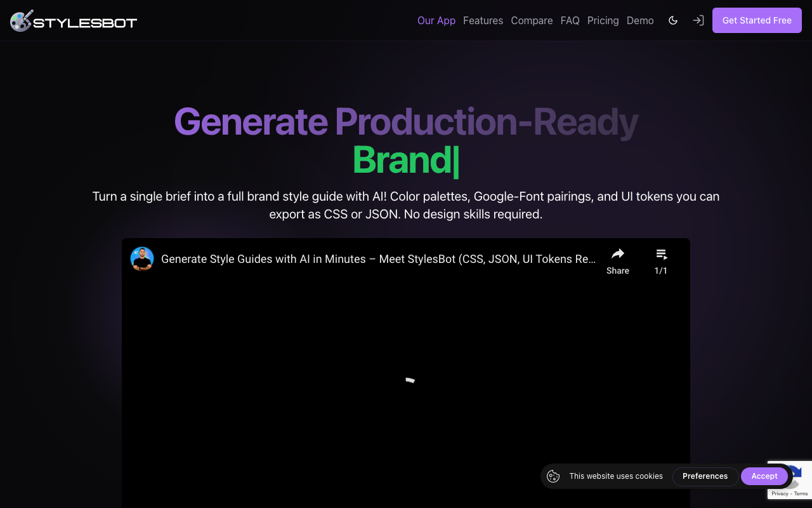The image size is (812, 508).
Task: Open the video playlist via the 1/1 icon
Action: coord(661,260)
